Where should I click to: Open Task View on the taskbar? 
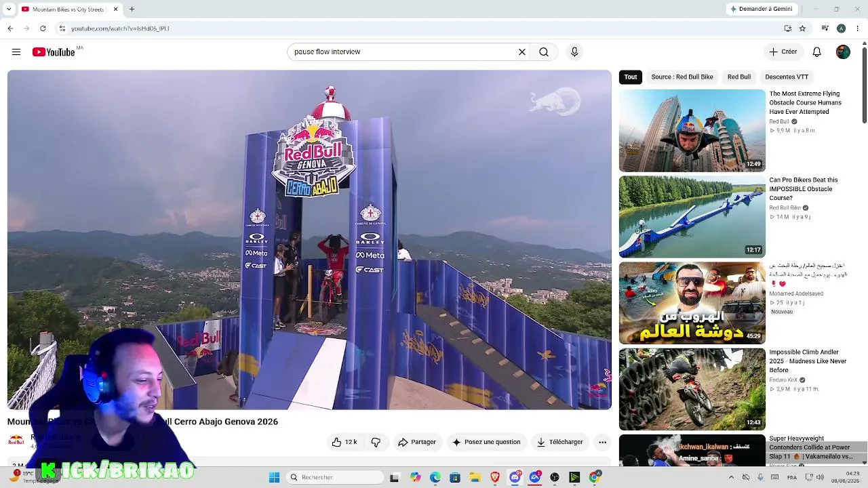point(395,477)
